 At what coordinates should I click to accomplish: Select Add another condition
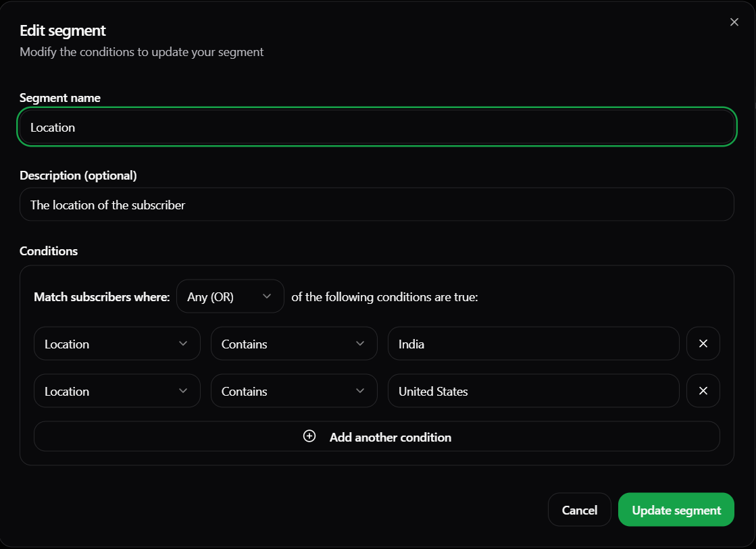coord(377,436)
